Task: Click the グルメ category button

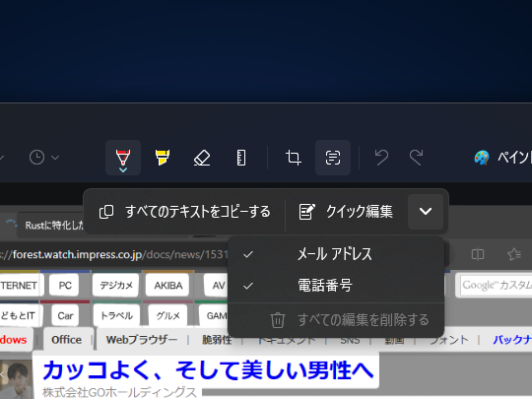Action: pos(167,315)
